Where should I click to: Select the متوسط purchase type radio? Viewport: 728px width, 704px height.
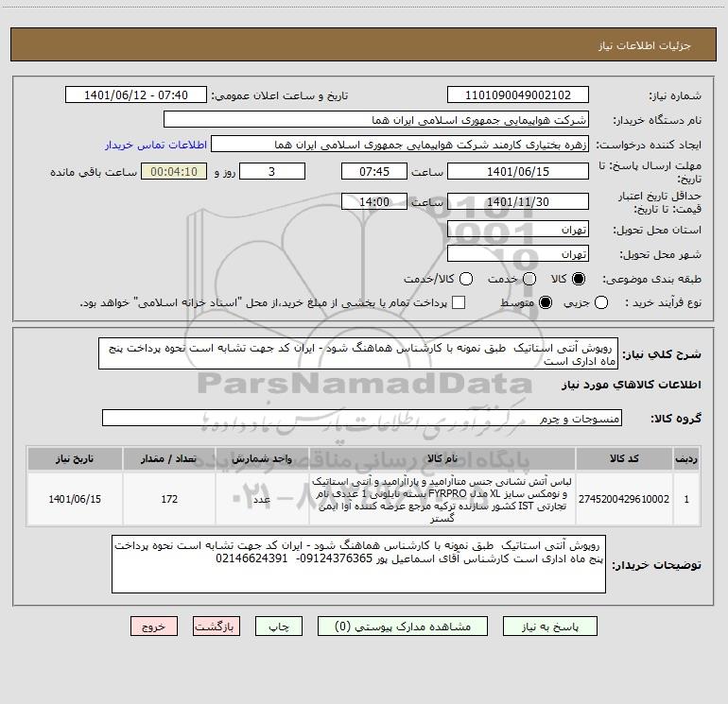[546, 302]
